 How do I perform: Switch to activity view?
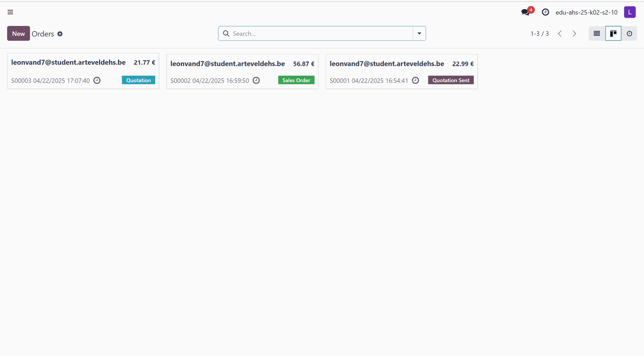point(629,34)
